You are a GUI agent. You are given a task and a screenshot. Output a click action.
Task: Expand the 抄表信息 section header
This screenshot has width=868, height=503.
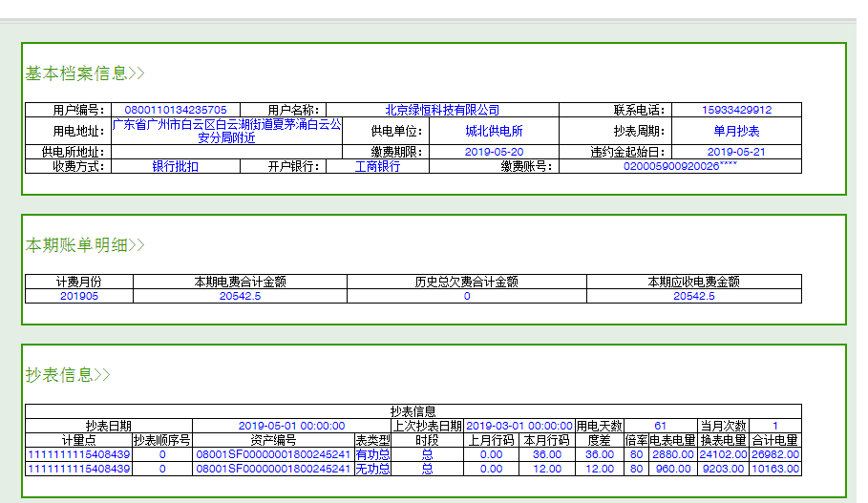67,375
